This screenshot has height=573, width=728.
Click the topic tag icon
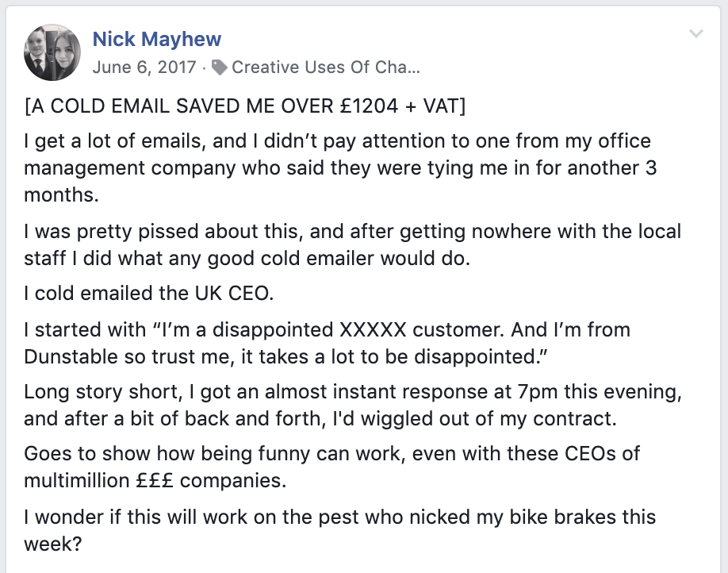pyautogui.click(x=219, y=67)
